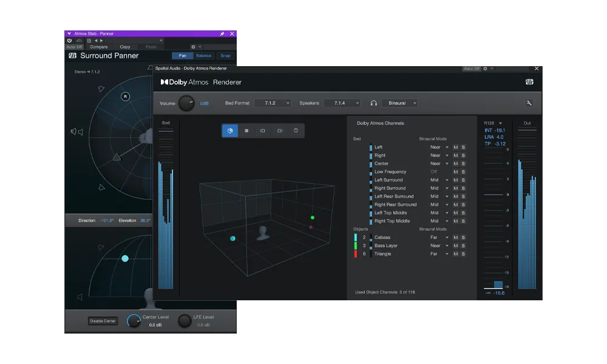Mute the Center bed channel
The width and height of the screenshot is (607, 364).
click(x=456, y=164)
